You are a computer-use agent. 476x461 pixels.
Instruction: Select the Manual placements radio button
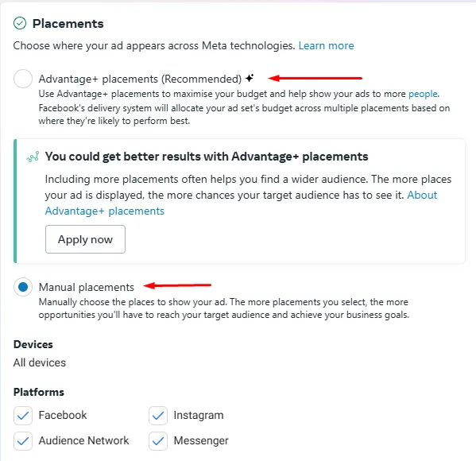click(x=23, y=287)
